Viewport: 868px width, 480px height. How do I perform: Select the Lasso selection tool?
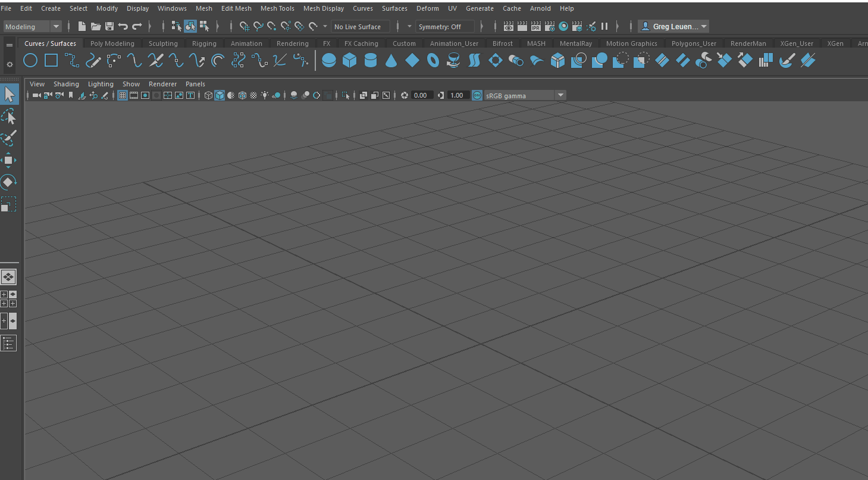(9, 117)
